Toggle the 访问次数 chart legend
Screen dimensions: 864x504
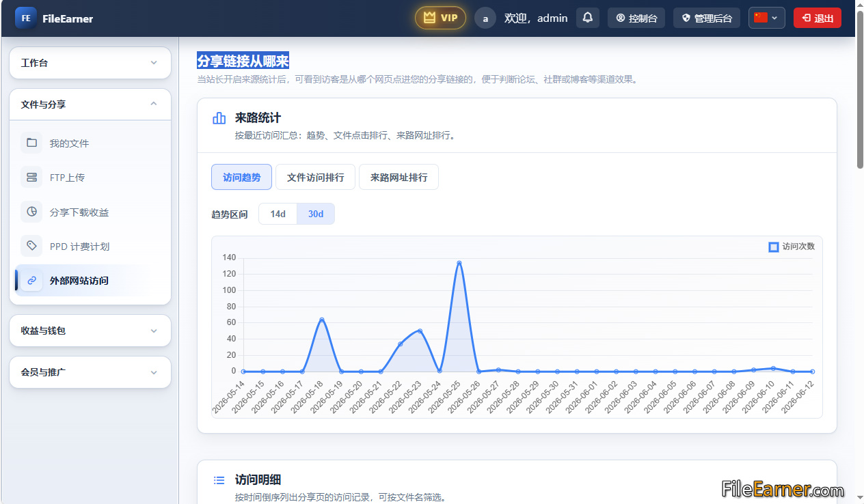tap(792, 247)
